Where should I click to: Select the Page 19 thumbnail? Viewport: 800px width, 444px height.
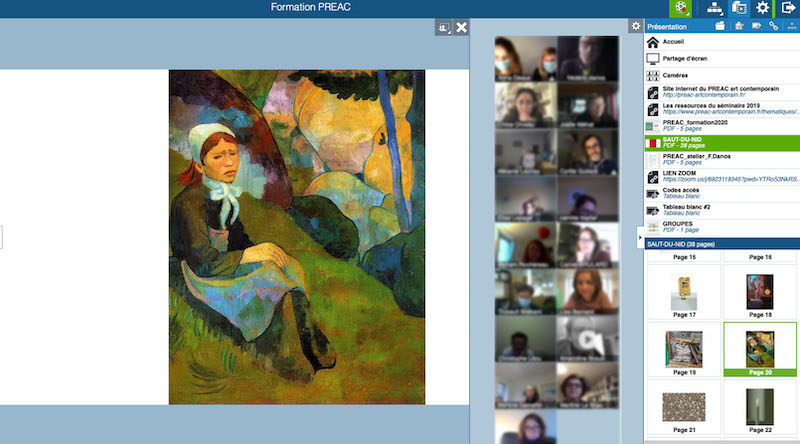point(684,350)
